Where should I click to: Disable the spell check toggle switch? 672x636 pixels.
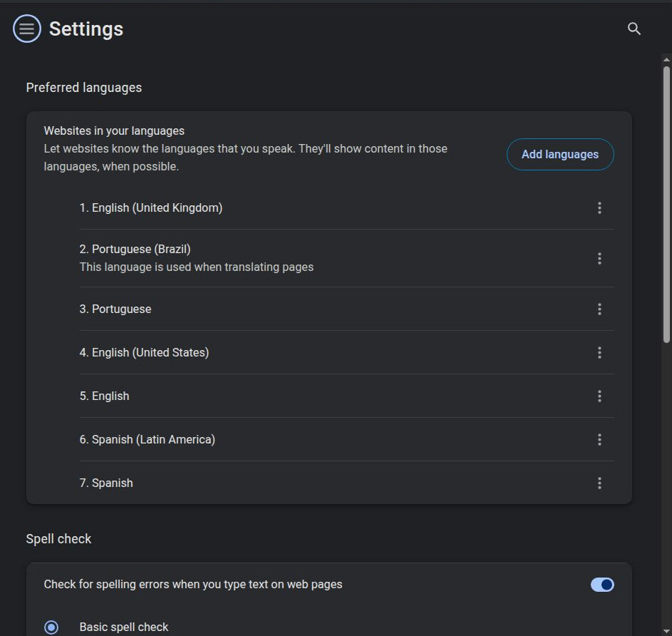602,585
